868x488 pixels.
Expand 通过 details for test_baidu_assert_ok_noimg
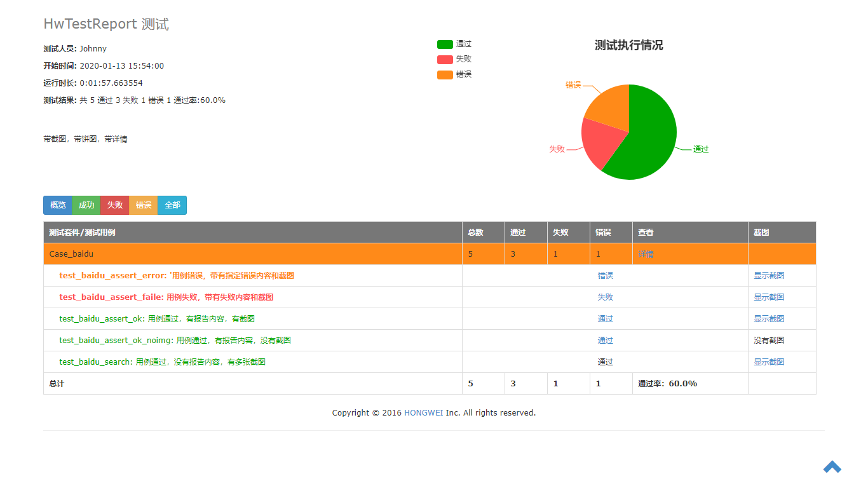(605, 341)
